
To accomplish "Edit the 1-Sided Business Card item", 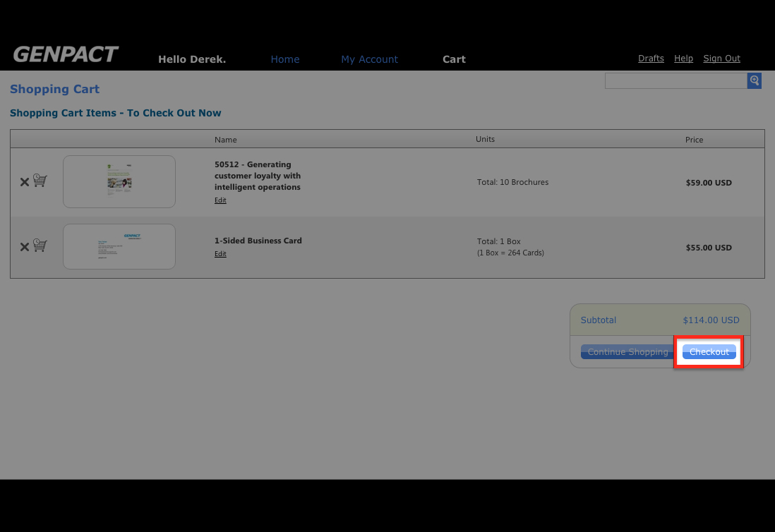I will [220, 254].
